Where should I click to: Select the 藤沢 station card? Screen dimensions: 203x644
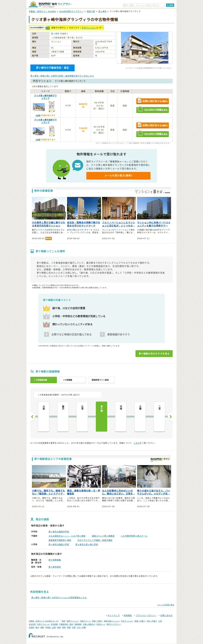point(63,416)
